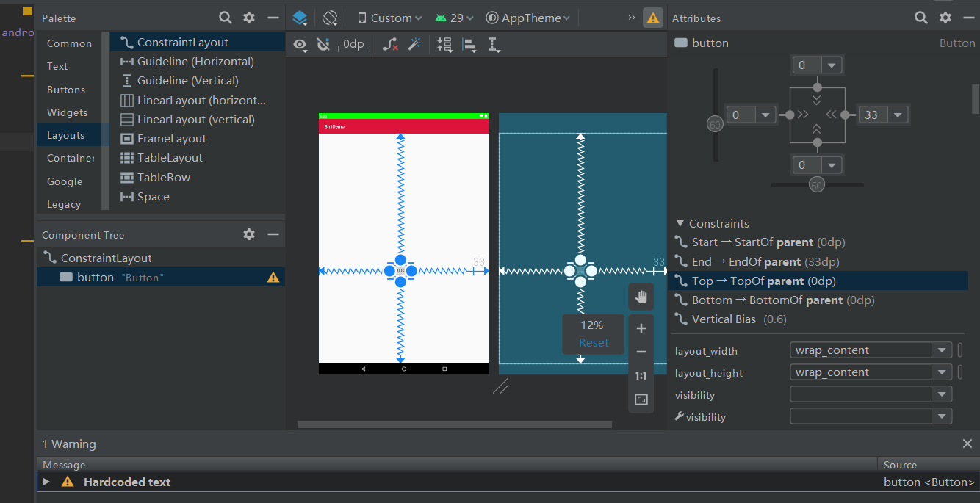Viewport: 980px width, 503px height.
Task: Select TableRow palette item
Action: pos(197,178)
